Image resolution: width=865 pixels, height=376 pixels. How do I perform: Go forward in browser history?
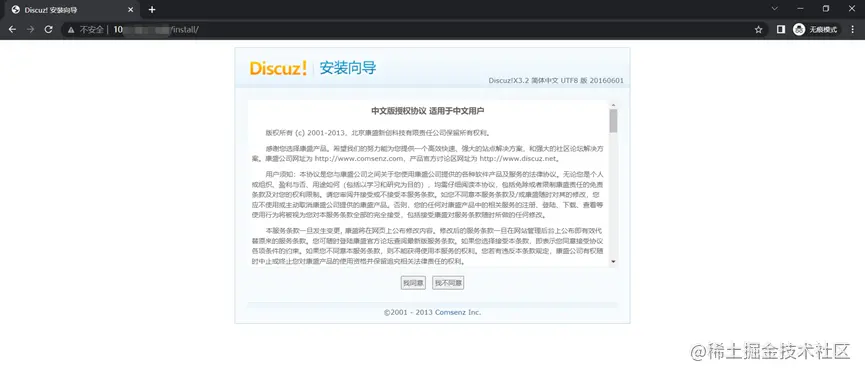(30, 29)
